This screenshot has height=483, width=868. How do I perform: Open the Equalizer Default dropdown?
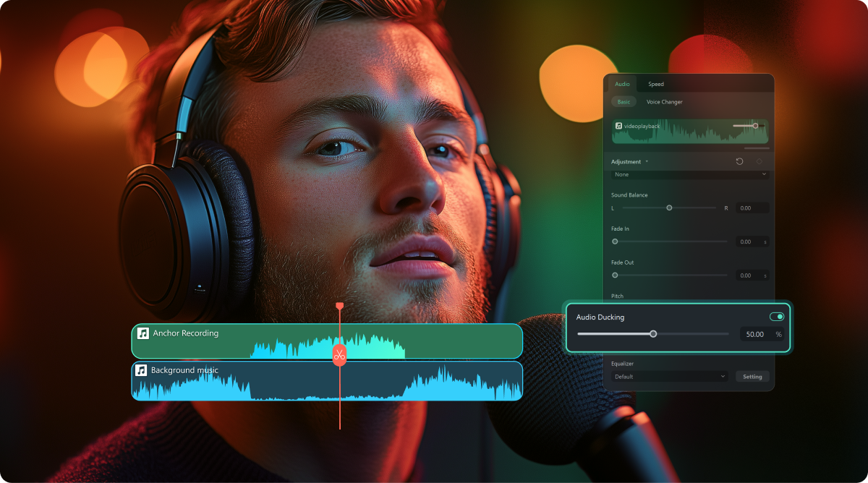pos(669,377)
